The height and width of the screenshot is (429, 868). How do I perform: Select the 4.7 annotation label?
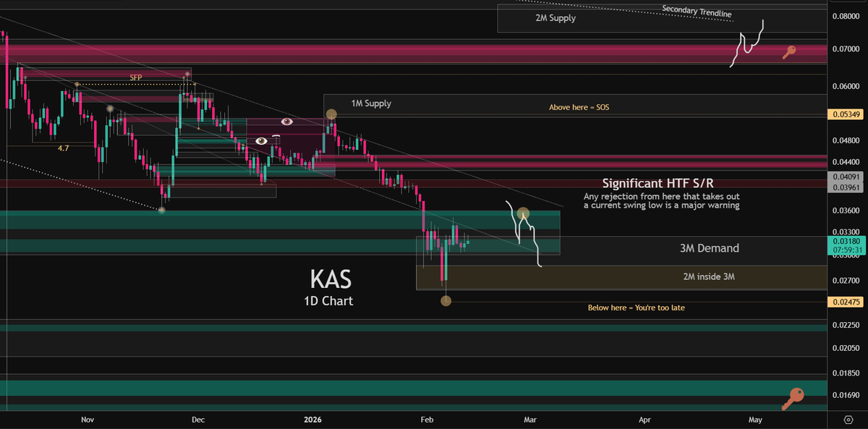pos(64,148)
